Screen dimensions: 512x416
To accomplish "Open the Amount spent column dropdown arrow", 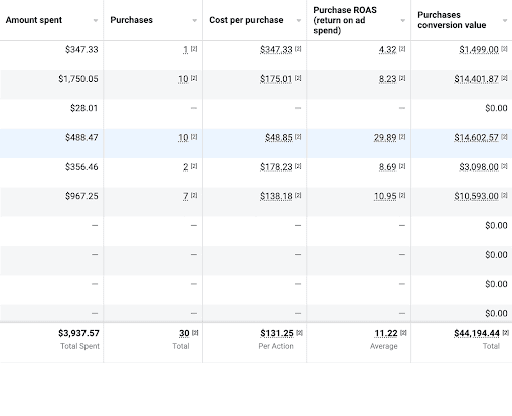I will pos(96,21).
